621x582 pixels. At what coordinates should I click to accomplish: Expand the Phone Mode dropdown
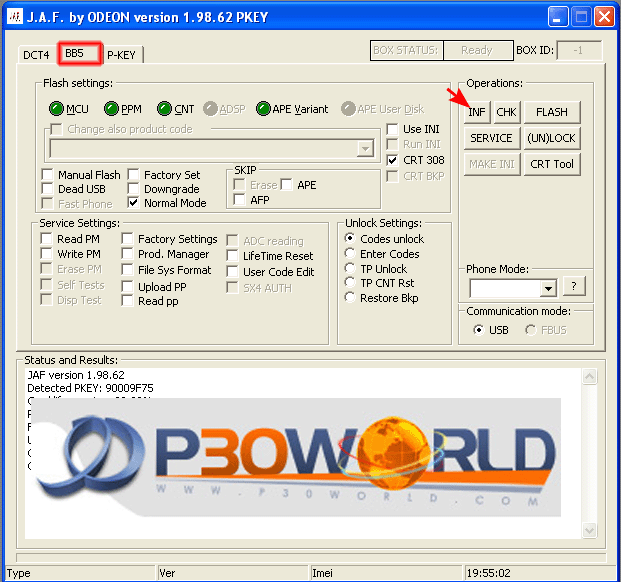549,288
